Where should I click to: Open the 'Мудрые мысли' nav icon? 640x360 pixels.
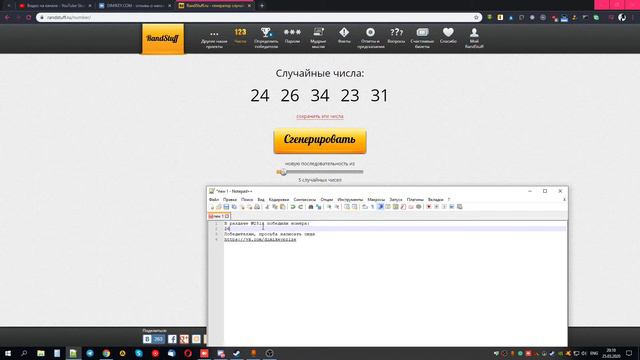pyautogui.click(x=318, y=32)
